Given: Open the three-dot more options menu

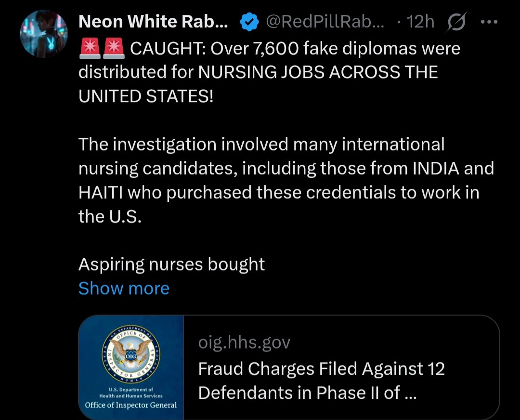Looking at the screenshot, I should (x=490, y=22).
